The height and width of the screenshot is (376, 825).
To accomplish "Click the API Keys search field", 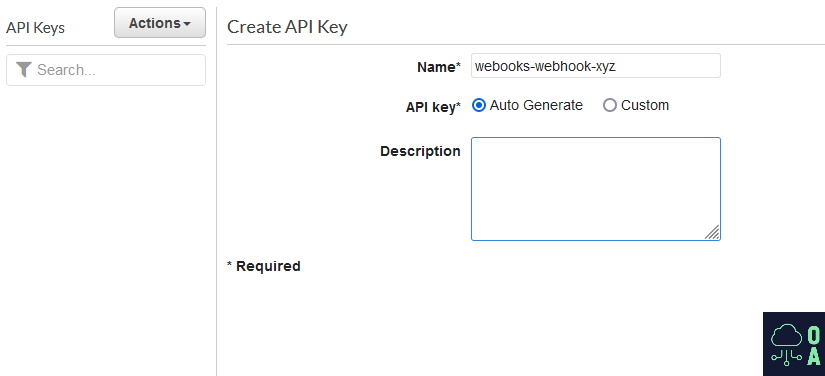I will click(106, 70).
